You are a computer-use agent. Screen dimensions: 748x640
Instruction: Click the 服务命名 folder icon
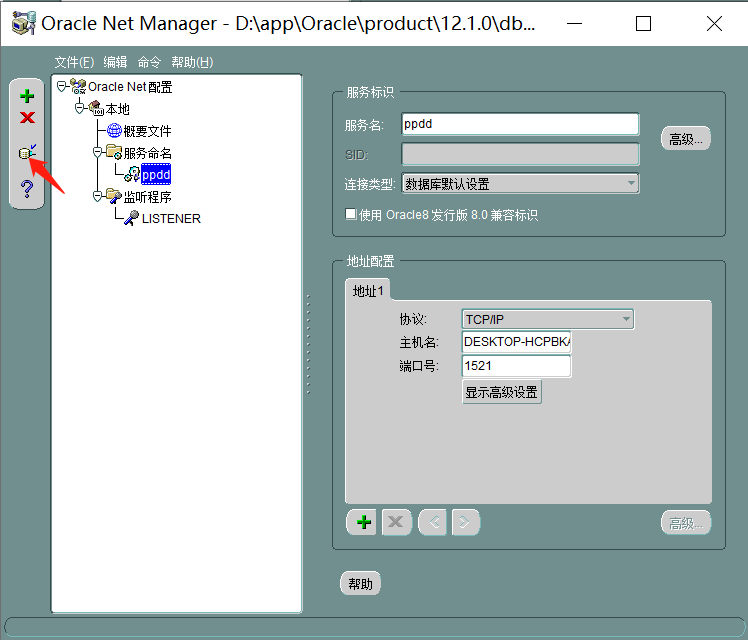(114, 152)
